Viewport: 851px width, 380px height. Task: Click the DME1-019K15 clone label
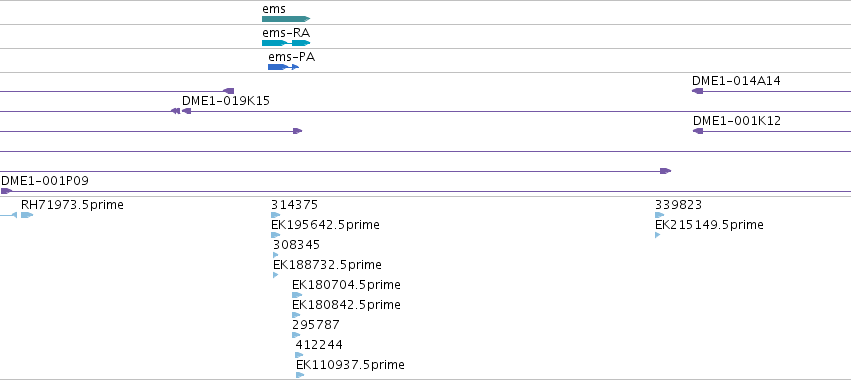click(x=226, y=101)
